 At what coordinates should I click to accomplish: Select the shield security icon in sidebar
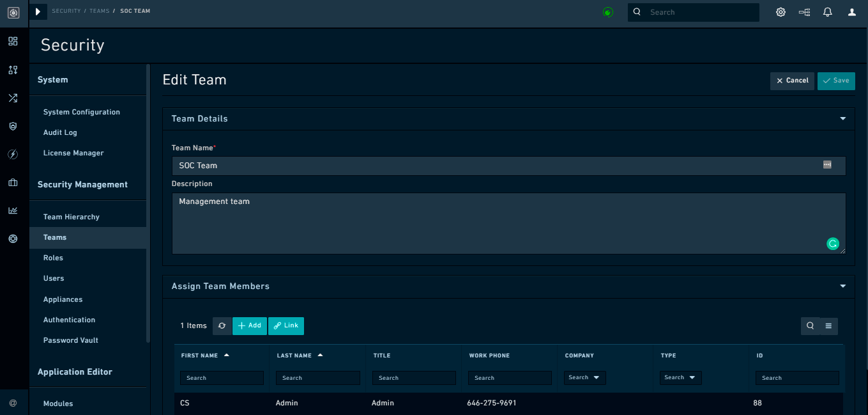click(13, 126)
